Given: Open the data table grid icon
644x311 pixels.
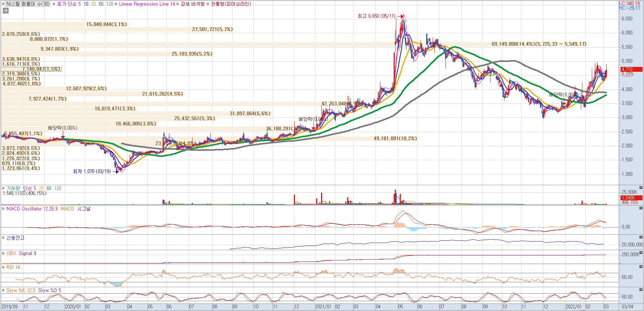Looking at the screenshot, I should pyautogui.click(x=6, y=11).
